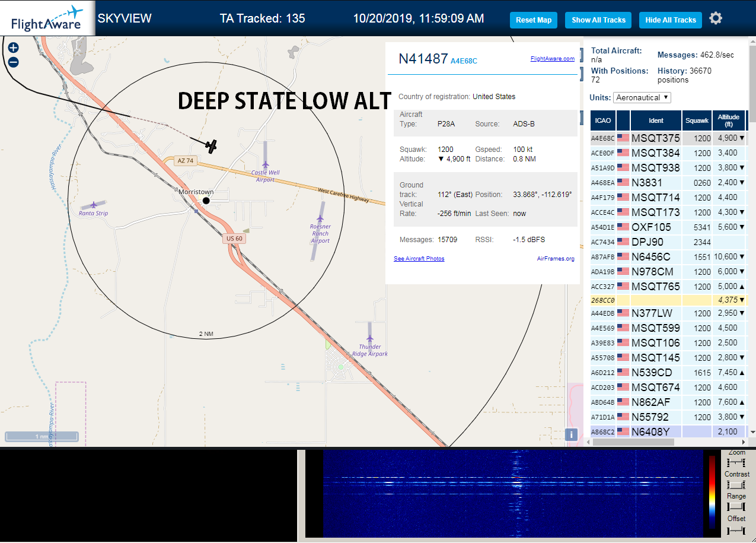Image resolution: width=756 pixels, height=543 pixels.
Task: Select the 268CC0 highlighted row
Action: [x=668, y=300]
